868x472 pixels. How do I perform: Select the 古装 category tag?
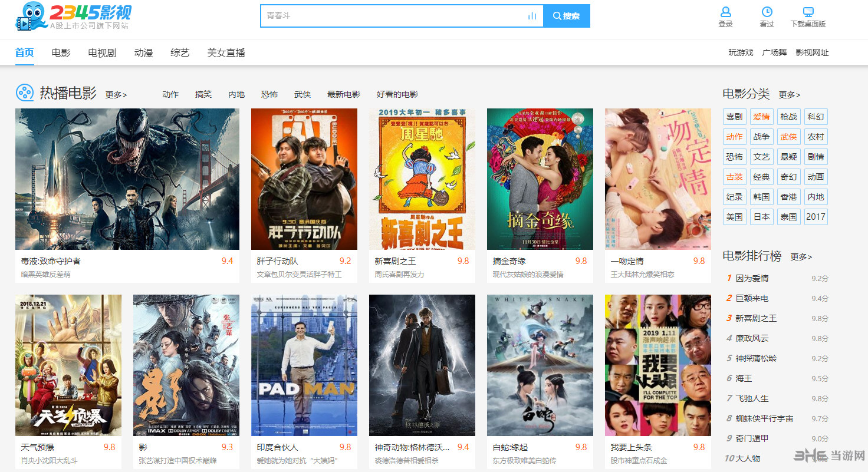[x=734, y=177]
